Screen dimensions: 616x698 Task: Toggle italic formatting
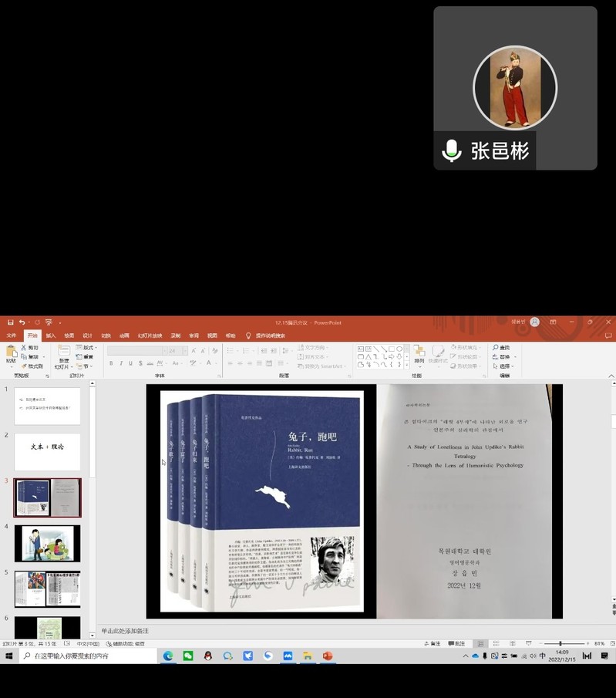pos(121,363)
